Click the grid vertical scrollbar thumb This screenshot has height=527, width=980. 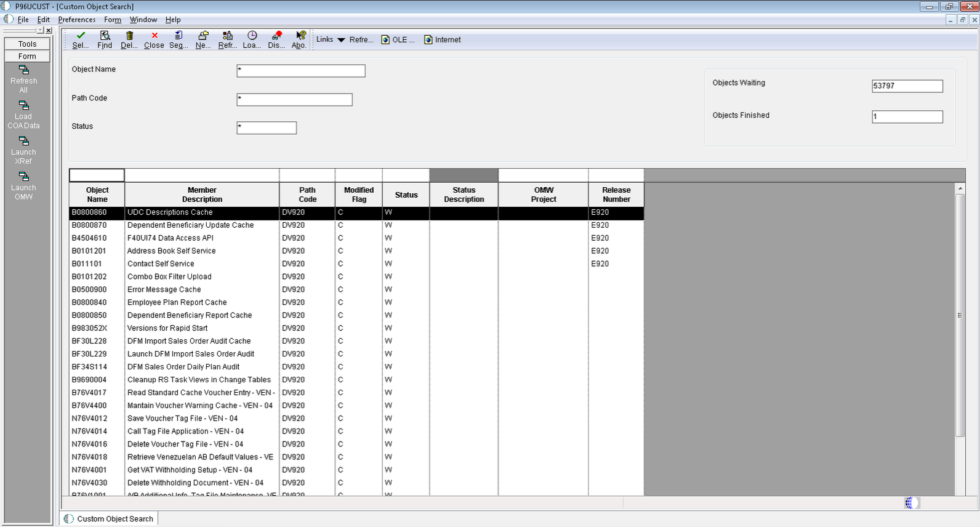pos(960,315)
